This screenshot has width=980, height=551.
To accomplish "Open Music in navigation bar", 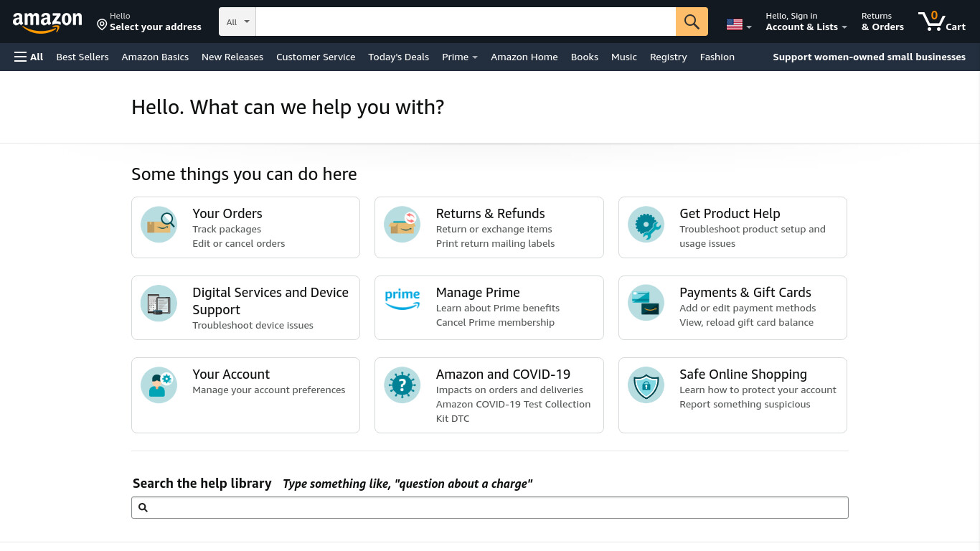I will (x=624, y=57).
